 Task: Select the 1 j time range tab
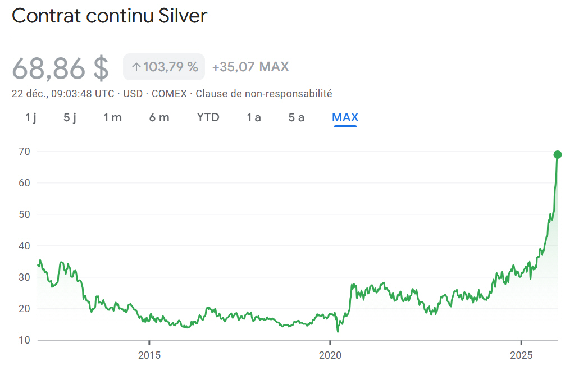point(30,117)
